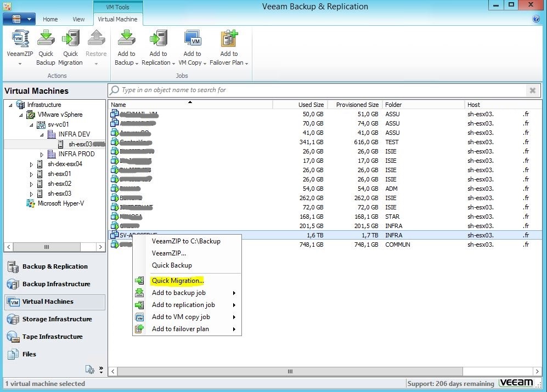Expand the sh-esx02 tree node

pyautogui.click(x=31, y=184)
